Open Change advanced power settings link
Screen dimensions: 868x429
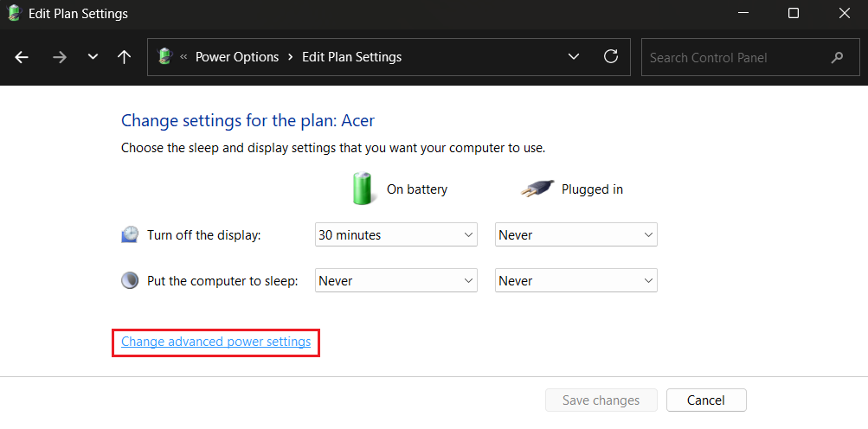pyautogui.click(x=215, y=342)
